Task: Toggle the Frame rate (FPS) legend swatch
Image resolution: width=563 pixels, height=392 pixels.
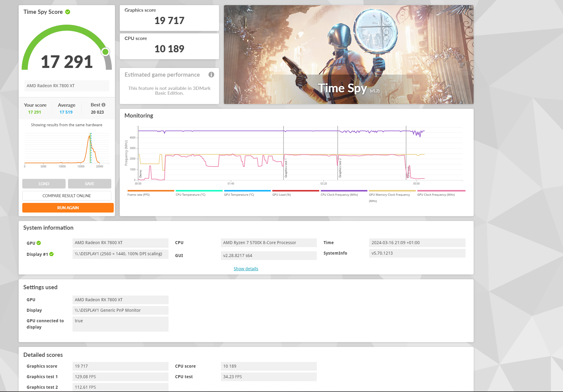Action: (x=151, y=191)
